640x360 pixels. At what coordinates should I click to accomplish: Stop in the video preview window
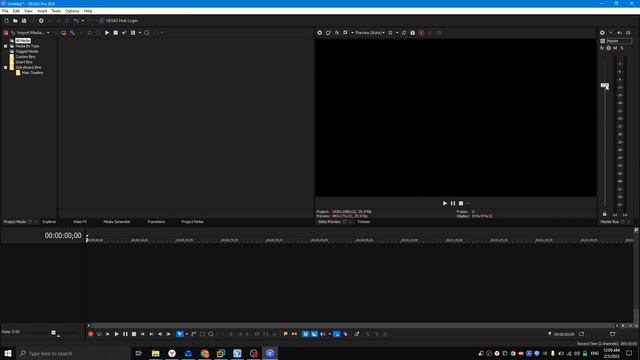(461, 203)
